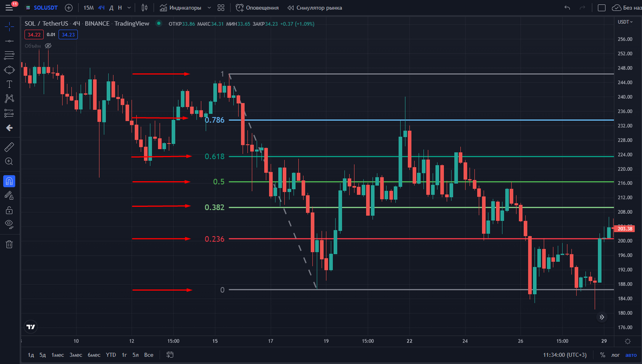The height and width of the screenshot is (364, 642).
Task: Open the timeframe dropdown chevron
Action: point(129,7)
